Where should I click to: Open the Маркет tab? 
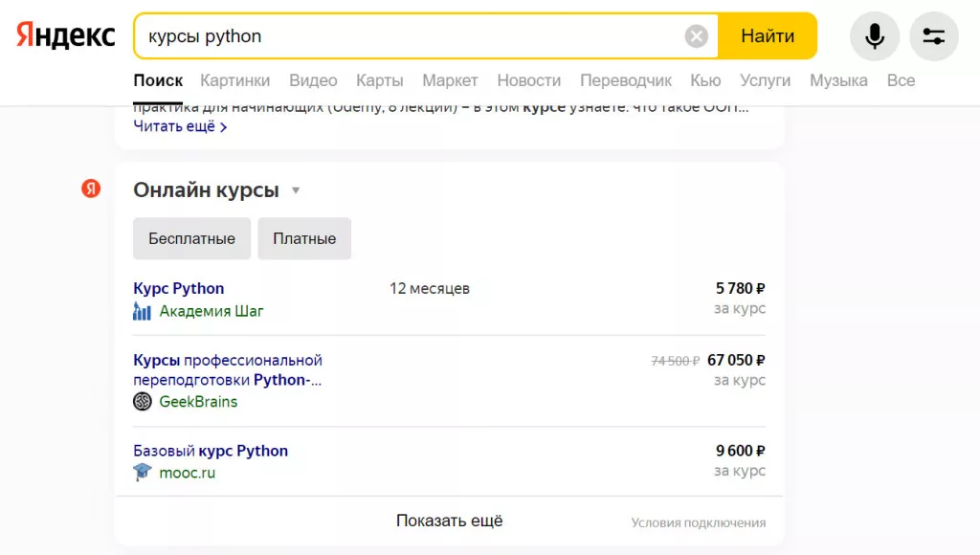(x=450, y=80)
